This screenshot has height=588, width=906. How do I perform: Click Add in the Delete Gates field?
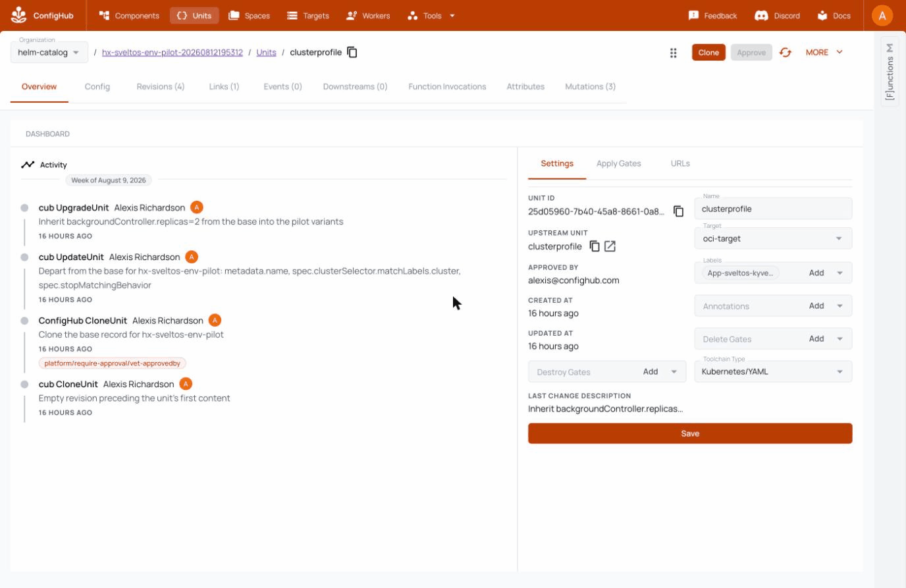pyautogui.click(x=816, y=339)
